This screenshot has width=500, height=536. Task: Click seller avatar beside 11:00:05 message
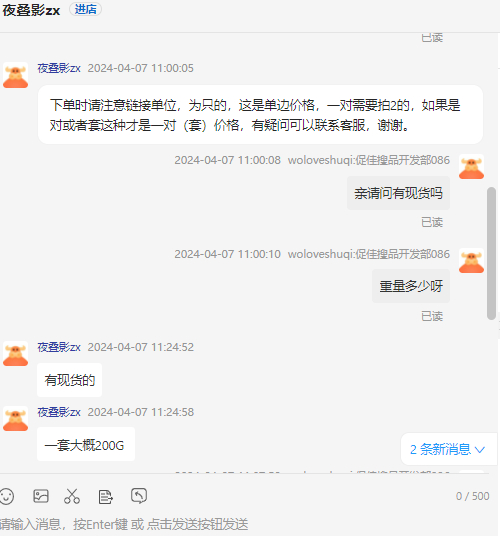click(x=15, y=75)
